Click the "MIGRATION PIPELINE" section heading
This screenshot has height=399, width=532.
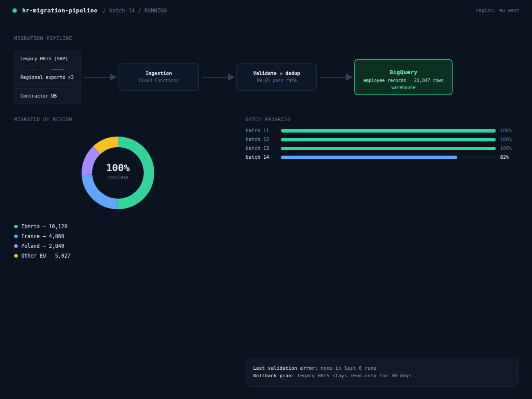tap(43, 39)
